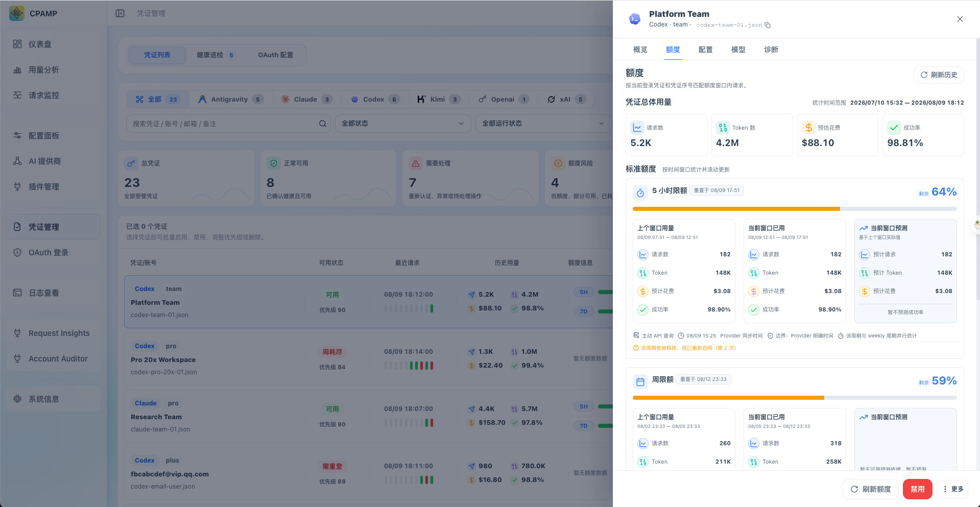Click the 5 小时限额 progress bar
Image resolution: width=980 pixels, height=507 pixels.
[x=794, y=209]
